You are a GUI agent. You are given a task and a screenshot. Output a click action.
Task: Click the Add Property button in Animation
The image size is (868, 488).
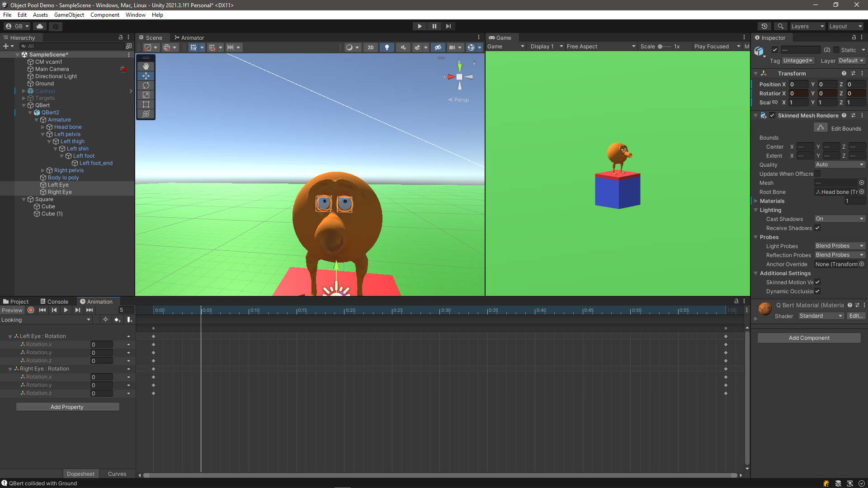click(x=67, y=407)
